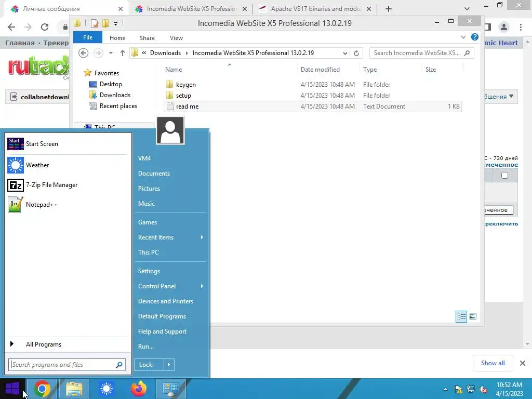Open File Explorer from taskbar
The image size is (532, 399).
click(74, 389)
